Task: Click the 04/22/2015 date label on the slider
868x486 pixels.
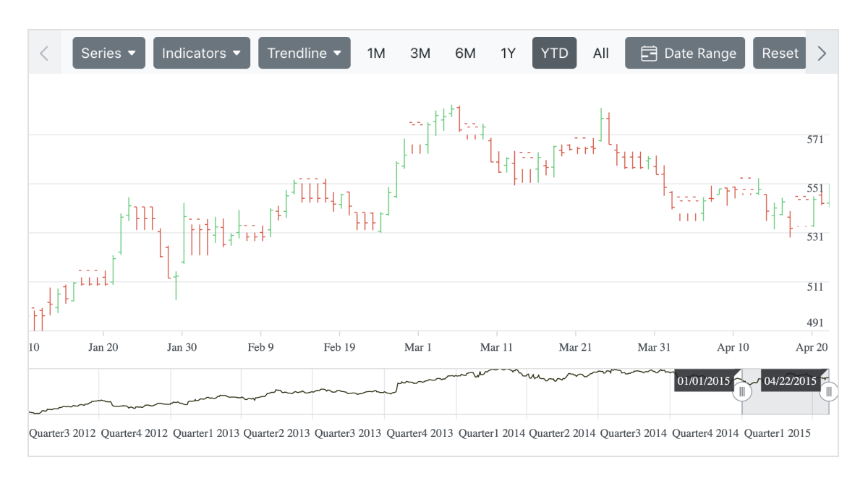Action: point(790,380)
